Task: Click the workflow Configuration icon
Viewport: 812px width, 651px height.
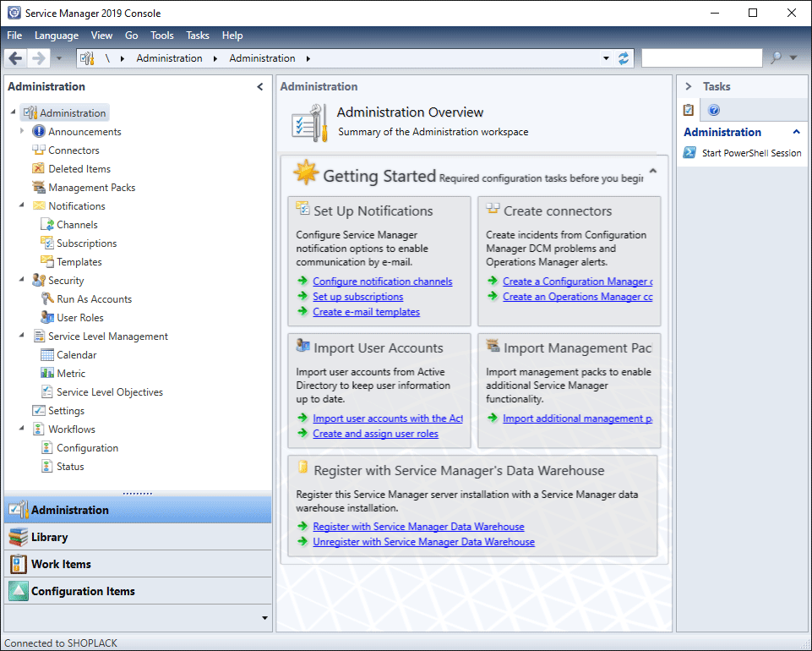Action: click(47, 448)
